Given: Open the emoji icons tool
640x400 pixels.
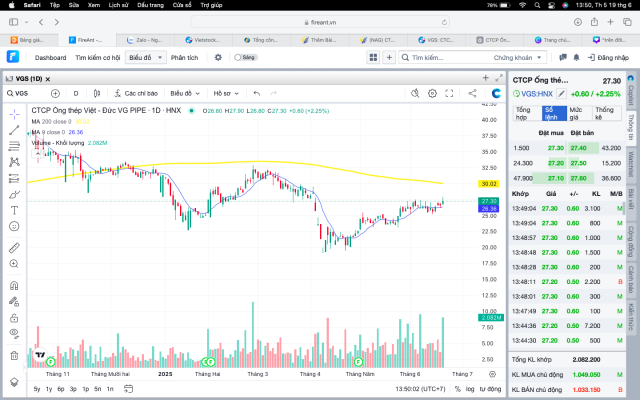Looking at the screenshot, I should click(14, 226).
